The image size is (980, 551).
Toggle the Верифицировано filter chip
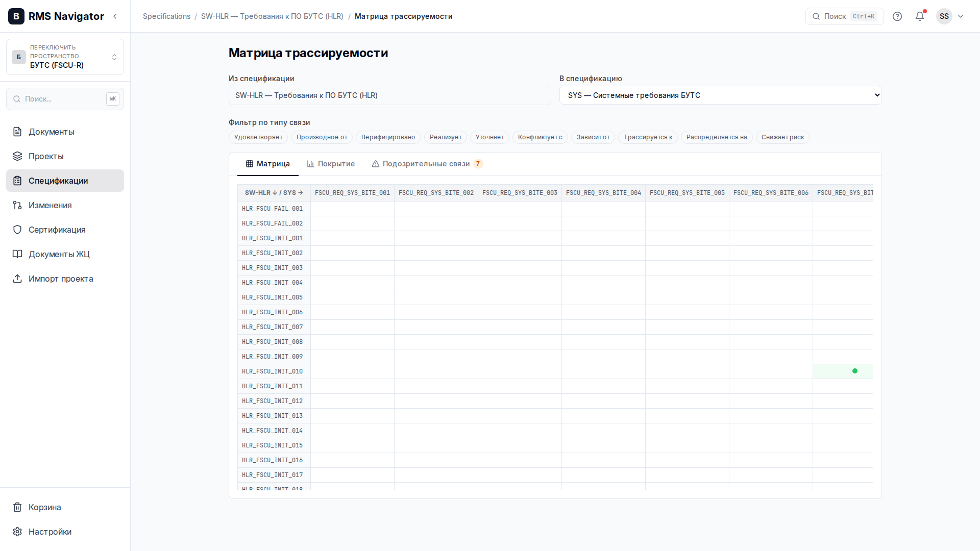point(388,137)
